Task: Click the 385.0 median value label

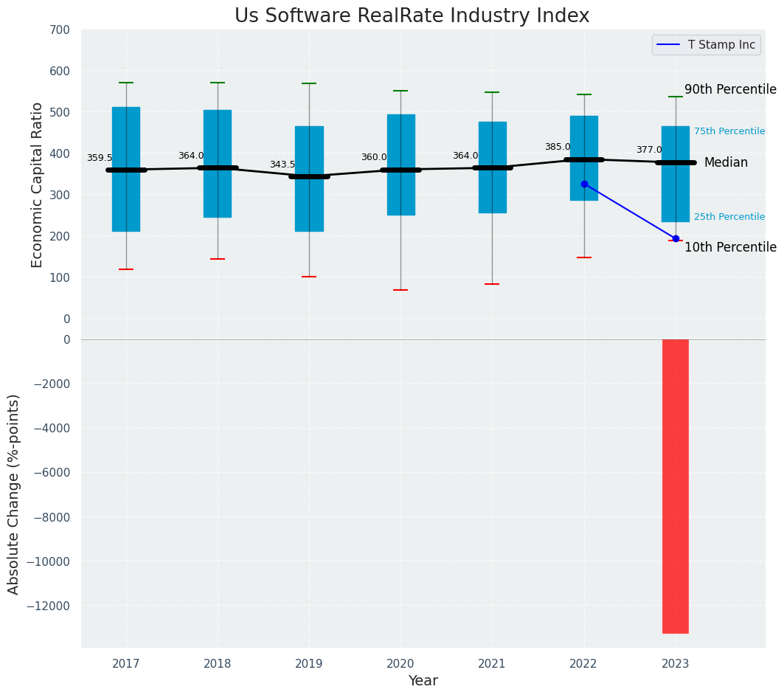Action: click(x=558, y=148)
